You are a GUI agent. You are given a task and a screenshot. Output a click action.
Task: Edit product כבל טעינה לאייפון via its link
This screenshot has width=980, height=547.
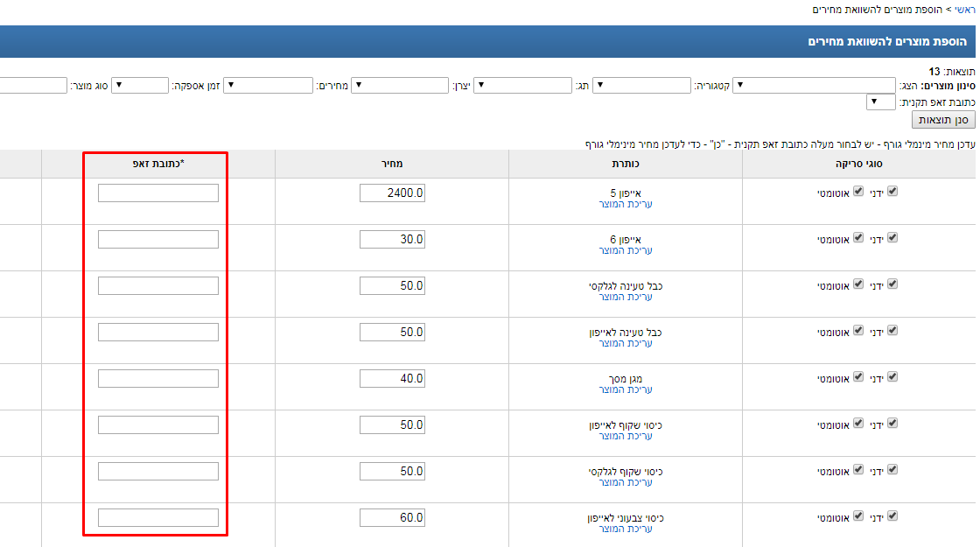point(625,342)
